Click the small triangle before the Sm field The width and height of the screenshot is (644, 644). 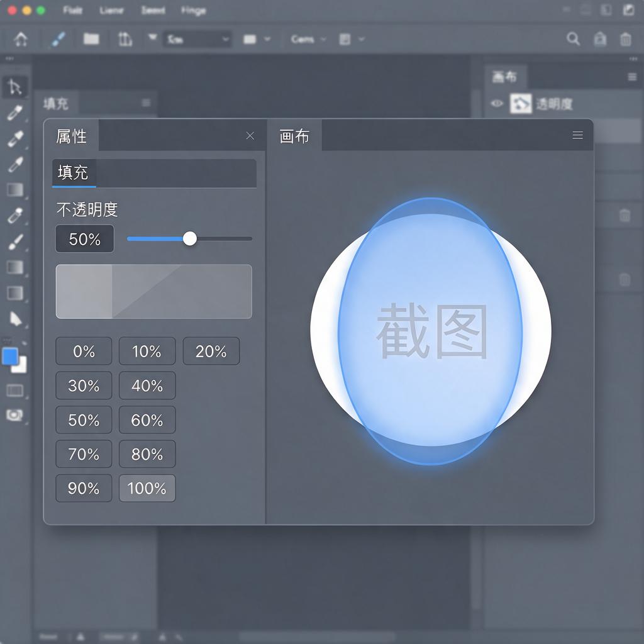[x=152, y=37]
